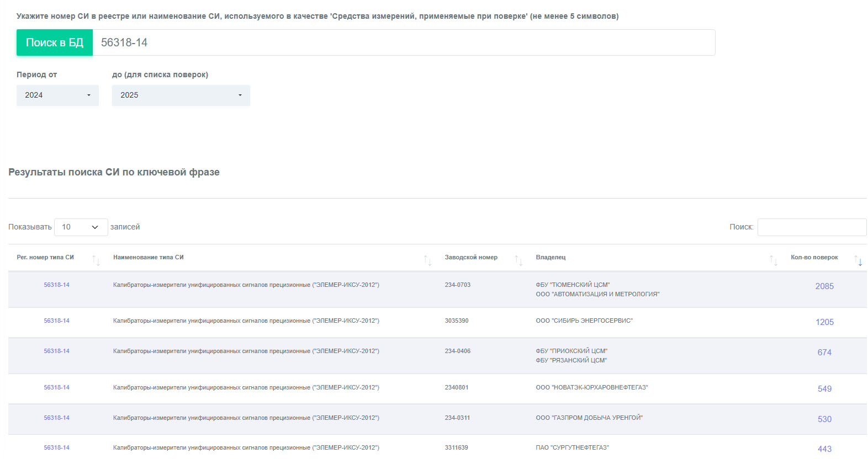Sort by 'Заводской номер' column arrows

(x=519, y=260)
